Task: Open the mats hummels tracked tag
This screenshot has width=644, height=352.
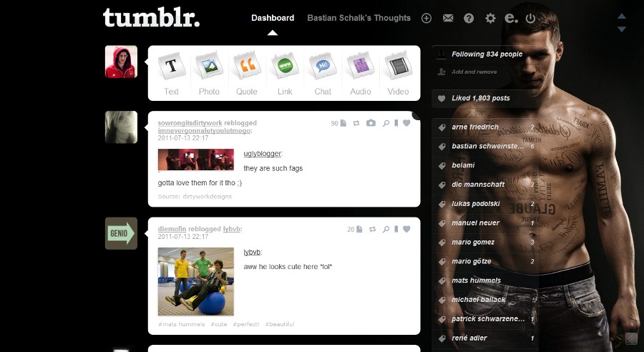Action: [484, 280]
